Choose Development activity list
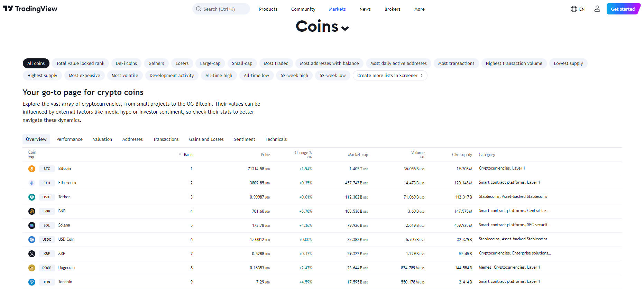 click(172, 76)
